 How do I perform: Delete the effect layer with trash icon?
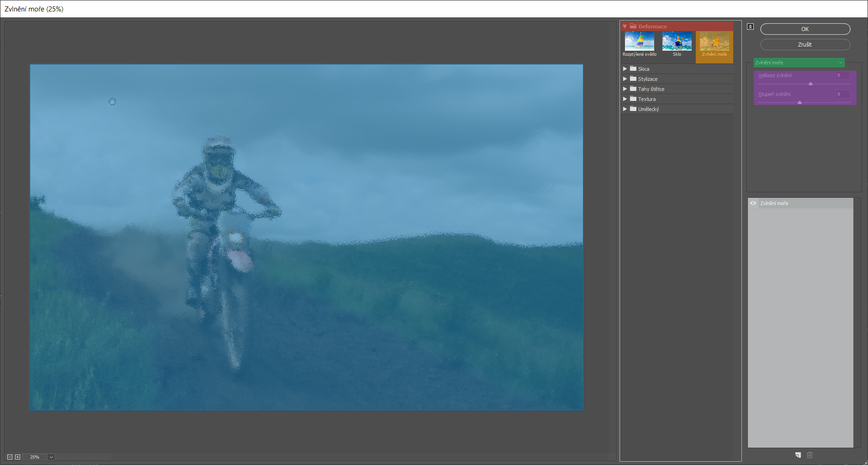[x=810, y=455]
